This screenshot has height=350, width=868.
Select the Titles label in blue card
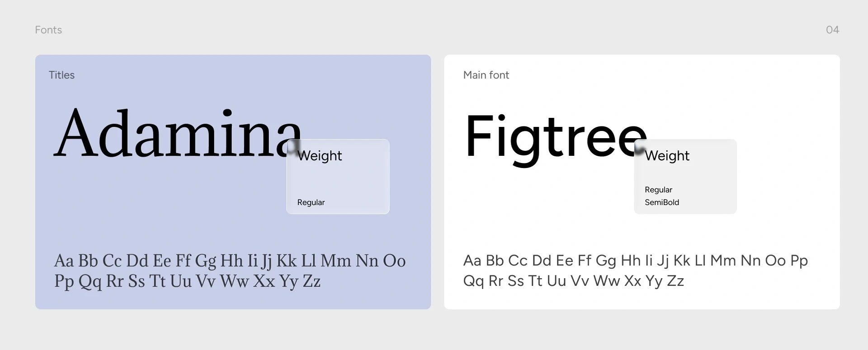click(x=61, y=75)
